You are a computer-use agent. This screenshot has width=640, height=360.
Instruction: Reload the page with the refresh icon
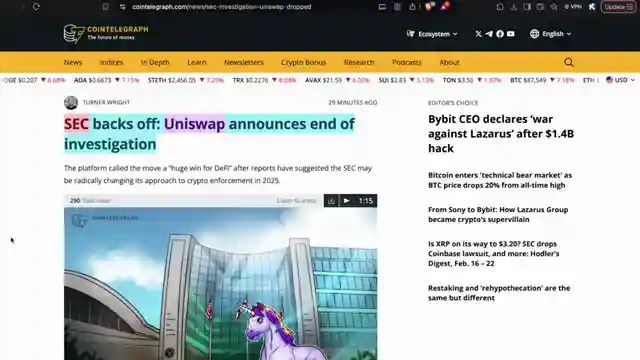36,7
